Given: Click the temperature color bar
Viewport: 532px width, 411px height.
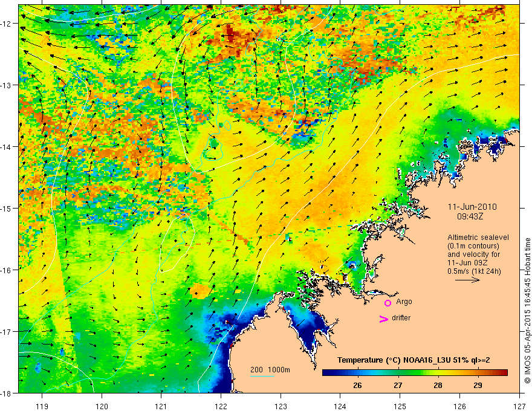Looking at the screenshot, I should pyautogui.click(x=415, y=372).
